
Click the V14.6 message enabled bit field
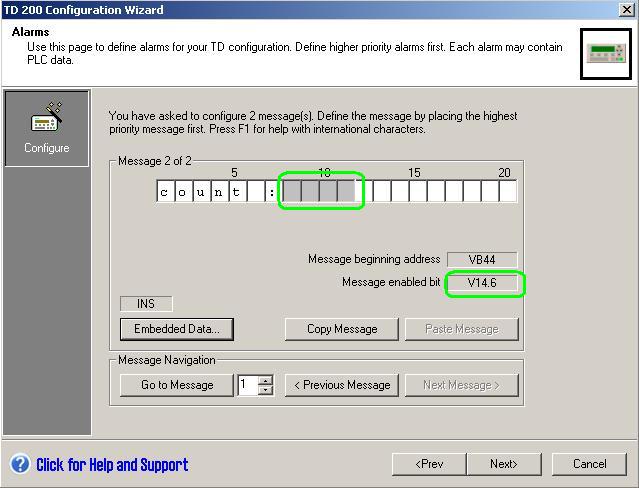pyautogui.click(x=482, y=283)
